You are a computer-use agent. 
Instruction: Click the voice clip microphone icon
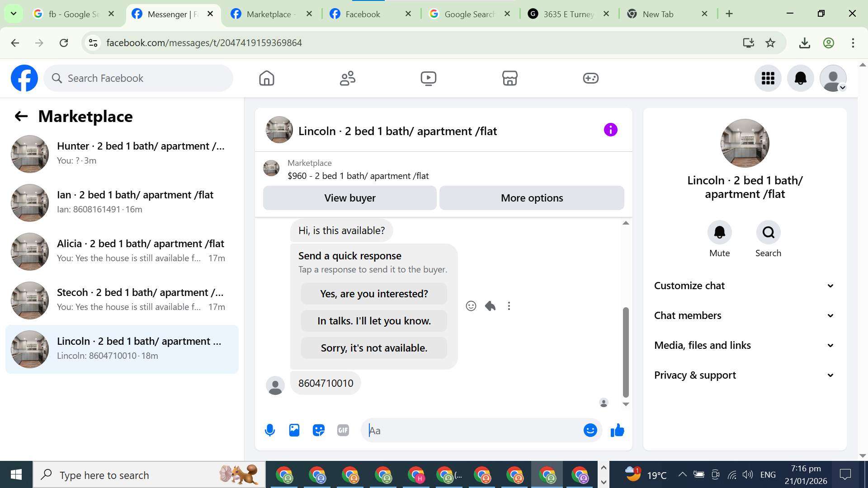270,430
